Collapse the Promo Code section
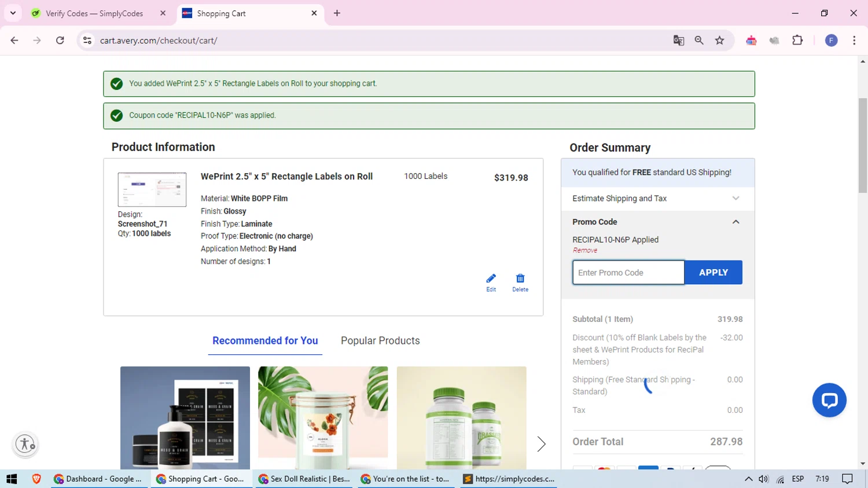The image size is (868, 488). click(x=736, y=222)
